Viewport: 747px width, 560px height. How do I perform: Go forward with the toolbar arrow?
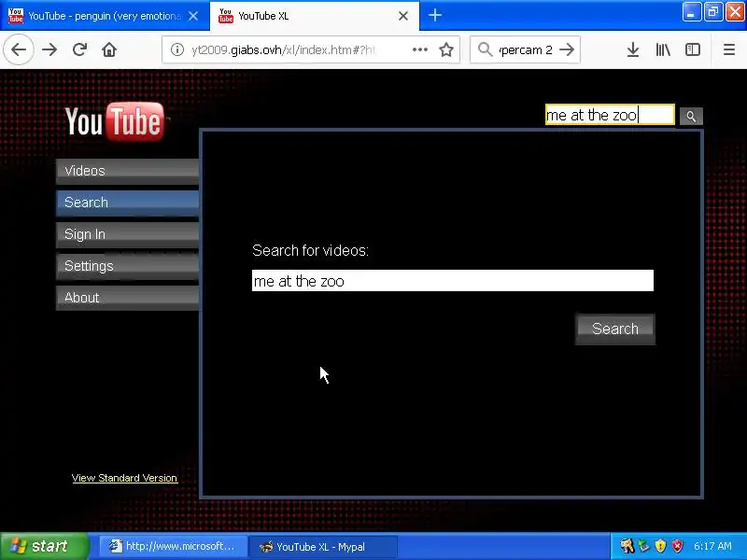(49, 49)
